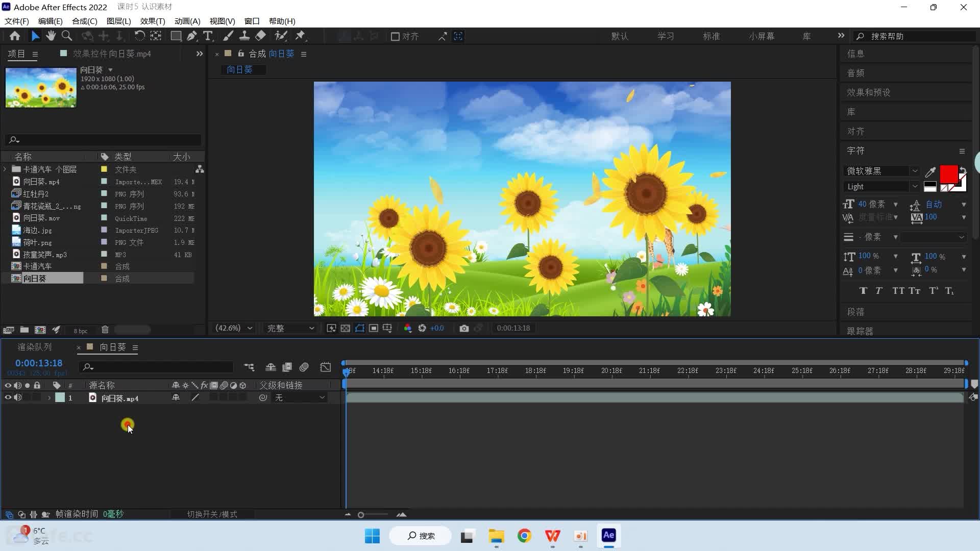Expand layer 1 向日葵.mp4 properties

[x=49, y=398]
